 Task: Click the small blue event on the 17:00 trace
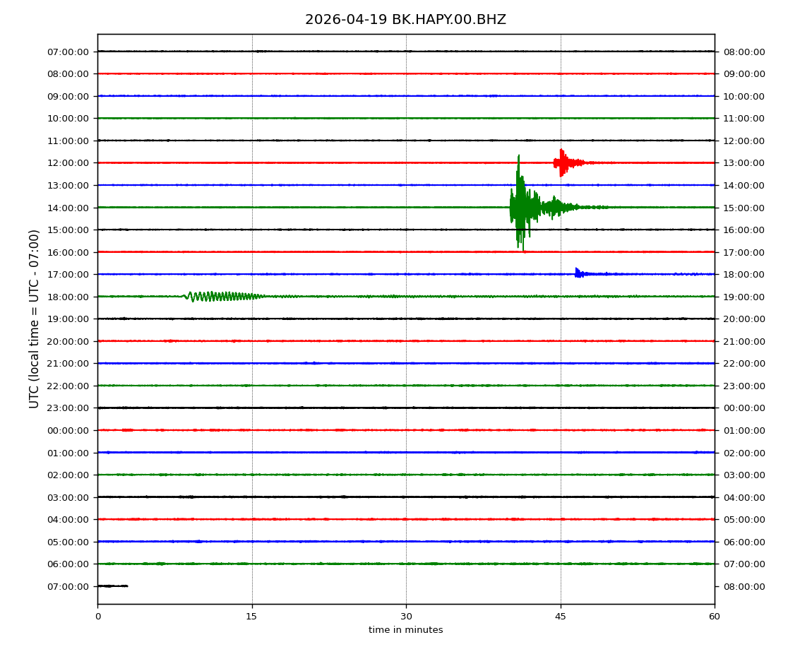pos(579,273)
